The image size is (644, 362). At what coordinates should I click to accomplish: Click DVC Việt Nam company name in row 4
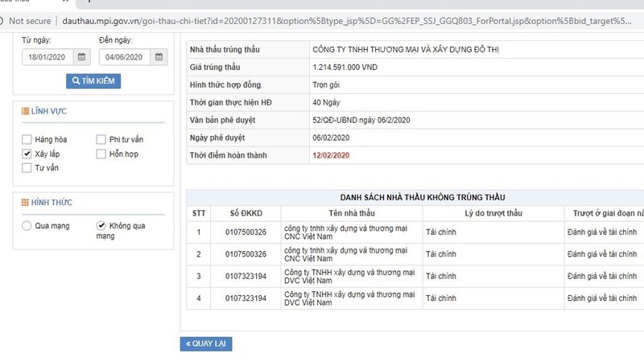[349, 298]
